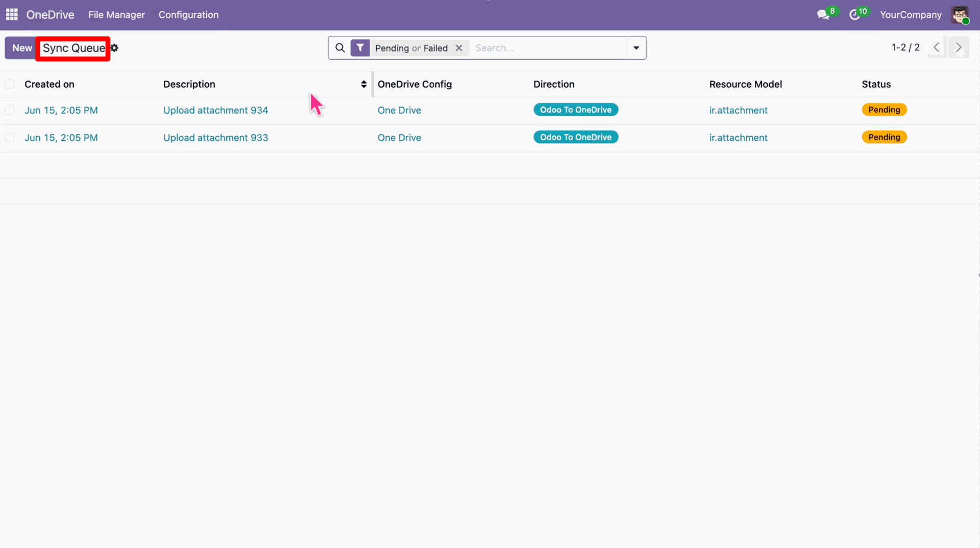Remove the Pending or Failed filter

tap(459, 48)
